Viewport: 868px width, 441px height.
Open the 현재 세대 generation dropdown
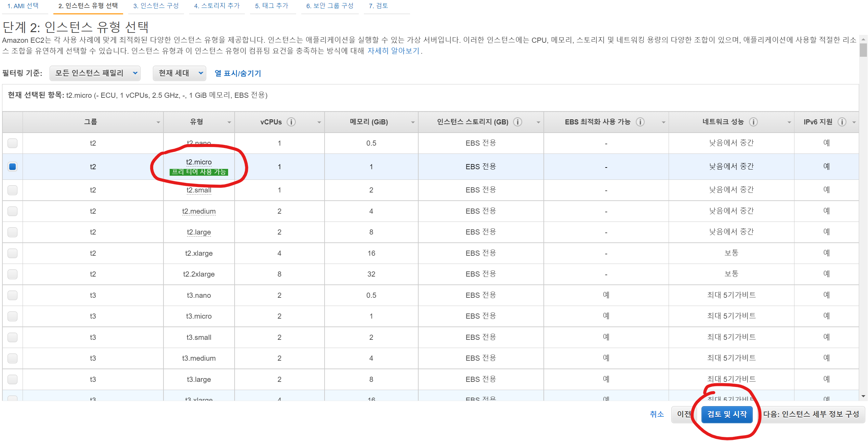click(x=180, y=73)
